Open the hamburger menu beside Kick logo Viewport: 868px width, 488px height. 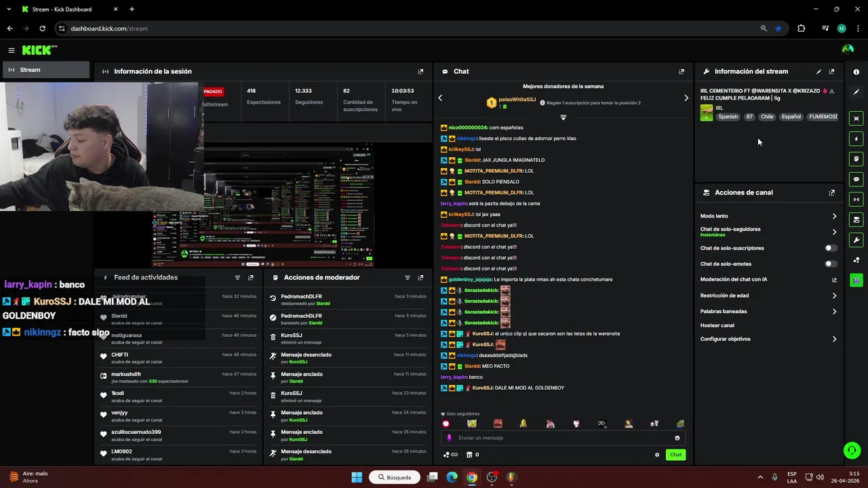point(11,50)
